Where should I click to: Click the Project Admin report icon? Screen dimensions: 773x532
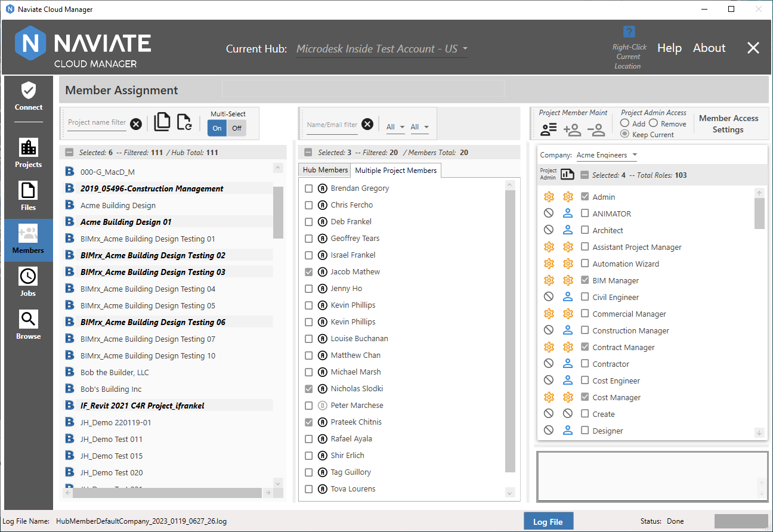click(x=567, y=174)
